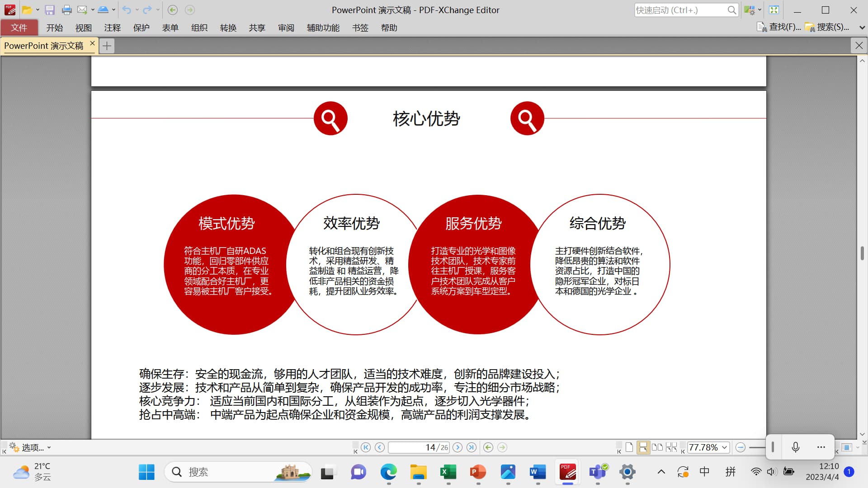Go to the last page button
Image resolution: width=868 pixels, height=488 pixels.
(472, 447)
